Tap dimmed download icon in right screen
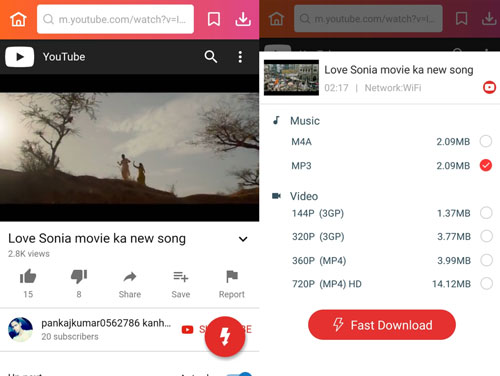The width and height of the screenshot is (500, 376). (489, 19)
